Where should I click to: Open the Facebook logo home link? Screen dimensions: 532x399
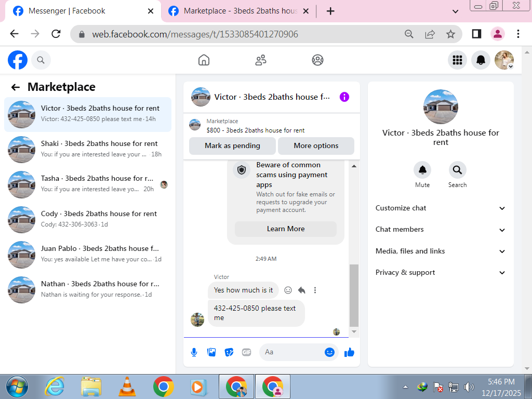[18, 60]
